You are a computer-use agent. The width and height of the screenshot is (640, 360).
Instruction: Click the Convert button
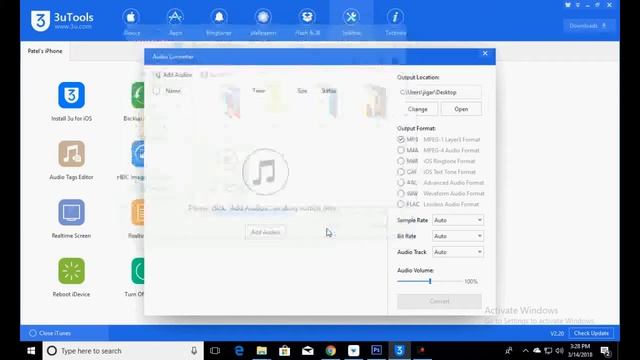(439, 301)
